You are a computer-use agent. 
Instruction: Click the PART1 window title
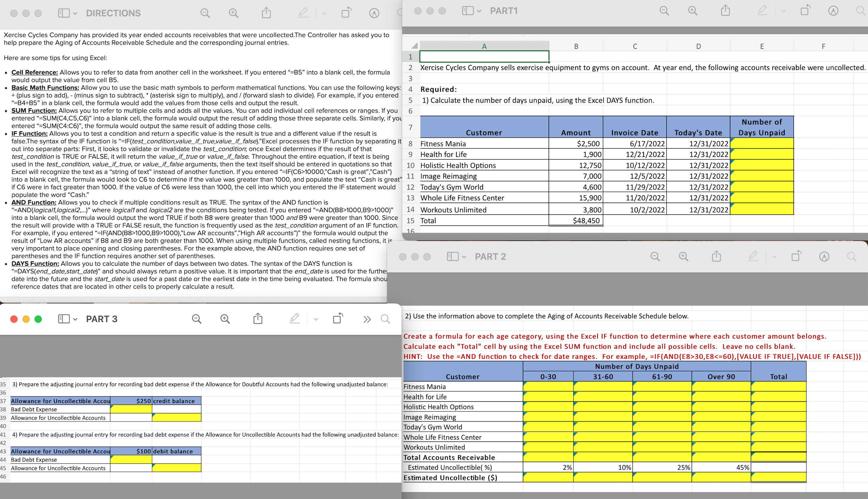tap(504, 11)
